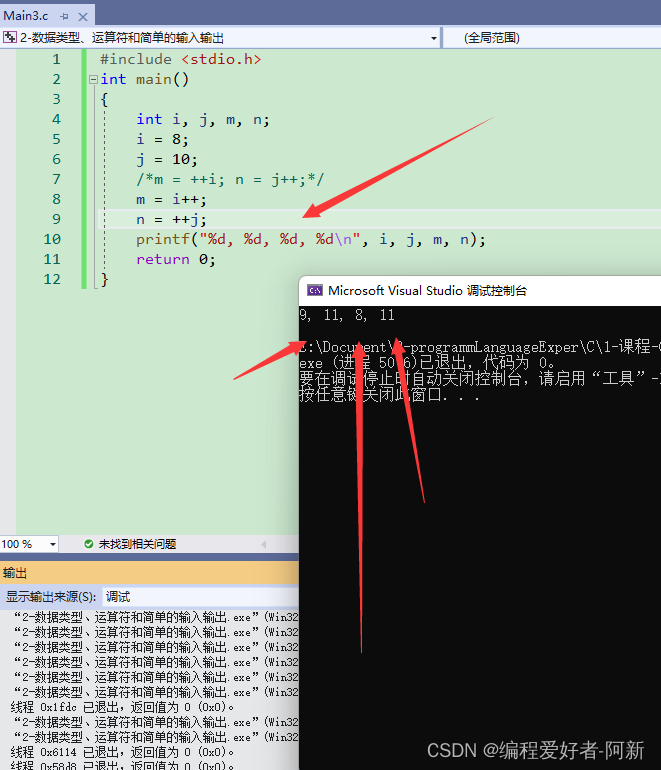Click the commented line 7 code
Screen dimensions: 661x770
tap(230, 180)
